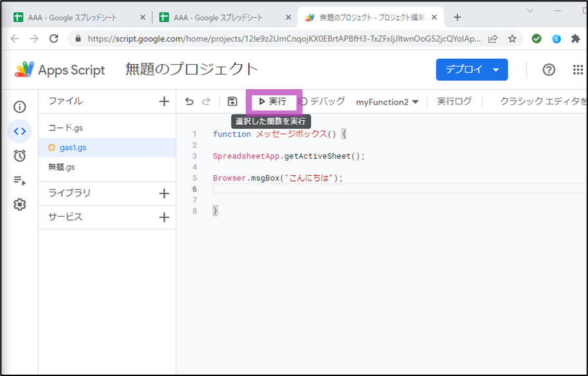Viewport: 588px width, 376px height.
Task: Open Project Settings gear icon
Action: point(20,204)
